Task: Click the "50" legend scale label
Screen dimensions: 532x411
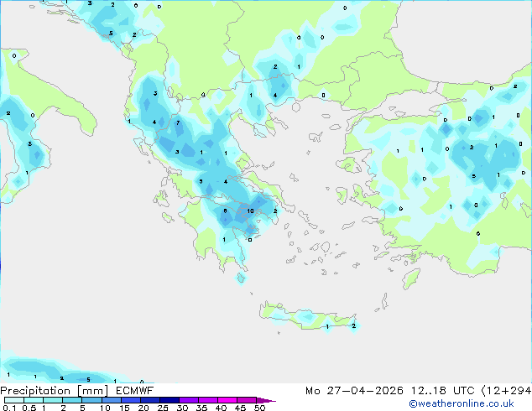Action: [259, 408]
